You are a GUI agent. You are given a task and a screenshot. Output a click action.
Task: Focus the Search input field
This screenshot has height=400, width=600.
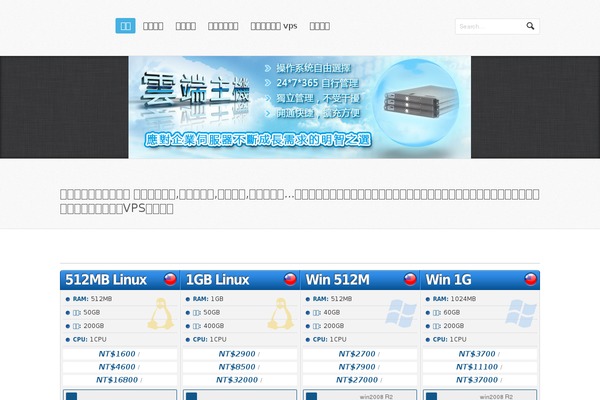click(489, 26)
